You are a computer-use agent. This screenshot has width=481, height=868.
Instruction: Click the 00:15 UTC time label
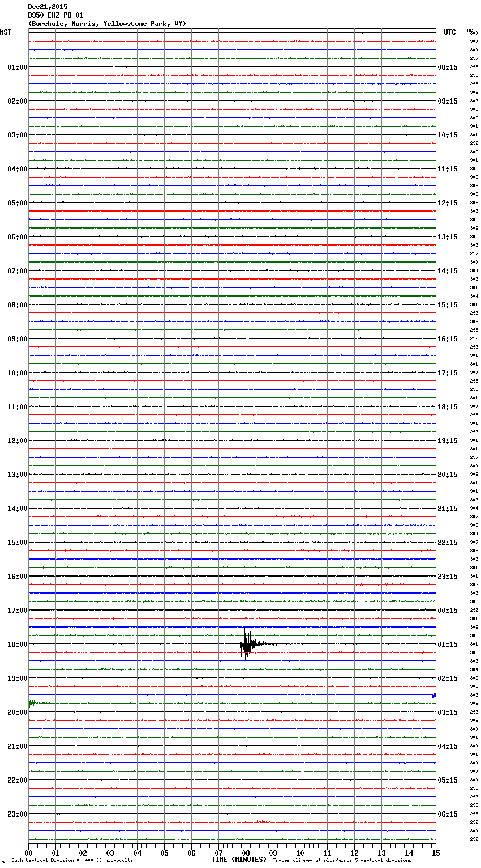pyautogui.click(x=448, y=611)
